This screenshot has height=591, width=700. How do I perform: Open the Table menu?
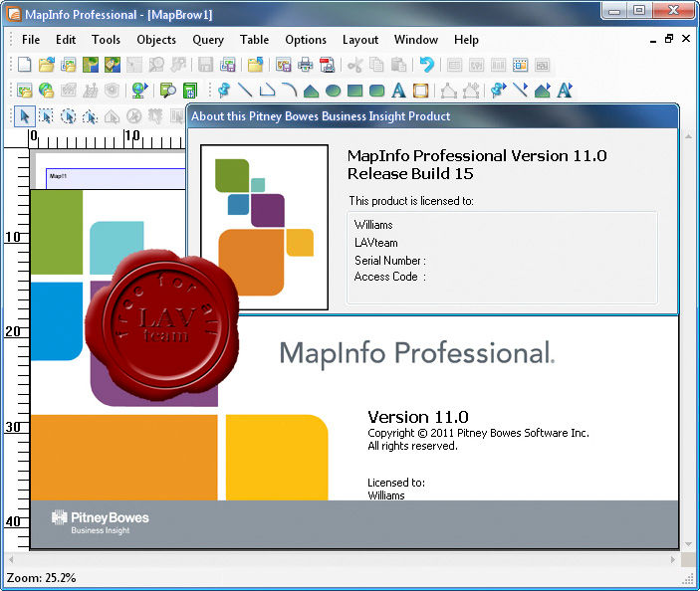tap(255, 40)
